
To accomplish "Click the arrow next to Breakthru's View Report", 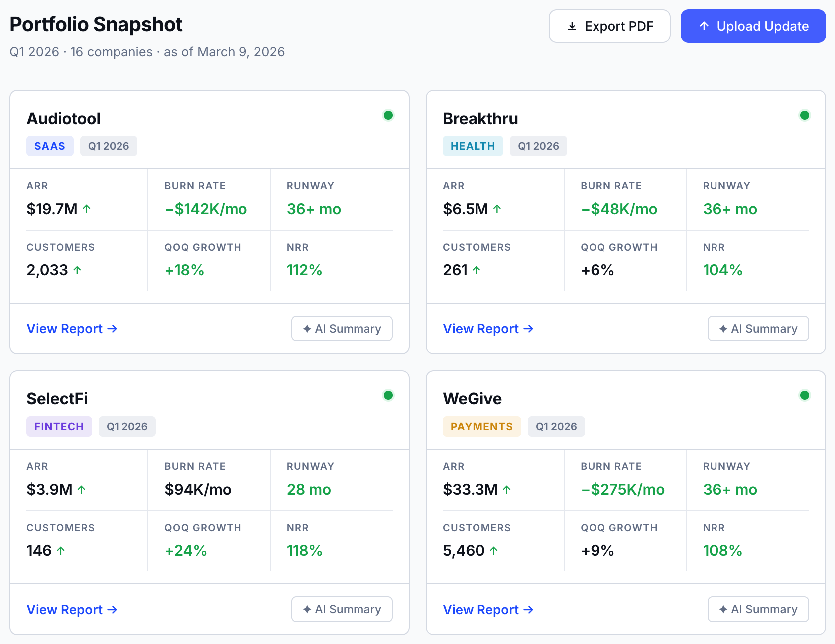I will (528, 329).
